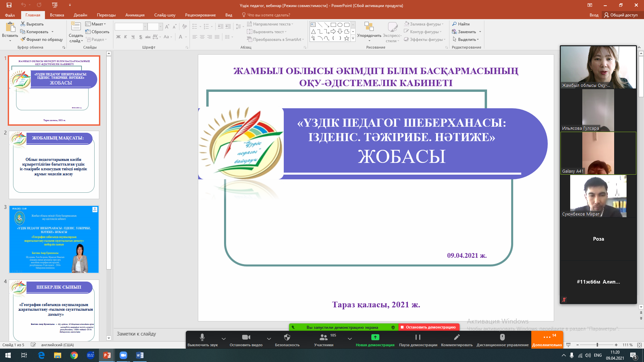Viewport: 644px width, 362px height.
Task: Click the Cut (Вырезать) scissors command
Action: pos(32,24)
